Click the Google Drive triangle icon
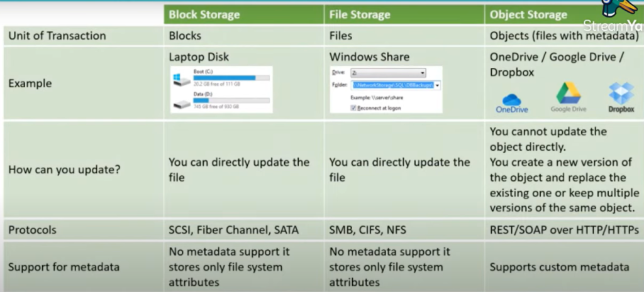Image resolution: width=644 pixels, height=292 pixels. tap(569, 93)
